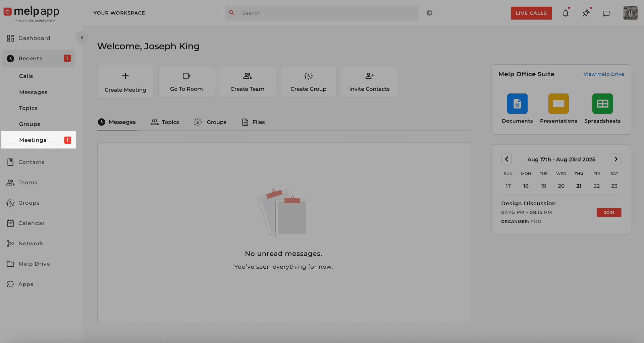Join the Design Discussion meeting
The width and height of the screenshot is (644, 343).
(609, 212)
